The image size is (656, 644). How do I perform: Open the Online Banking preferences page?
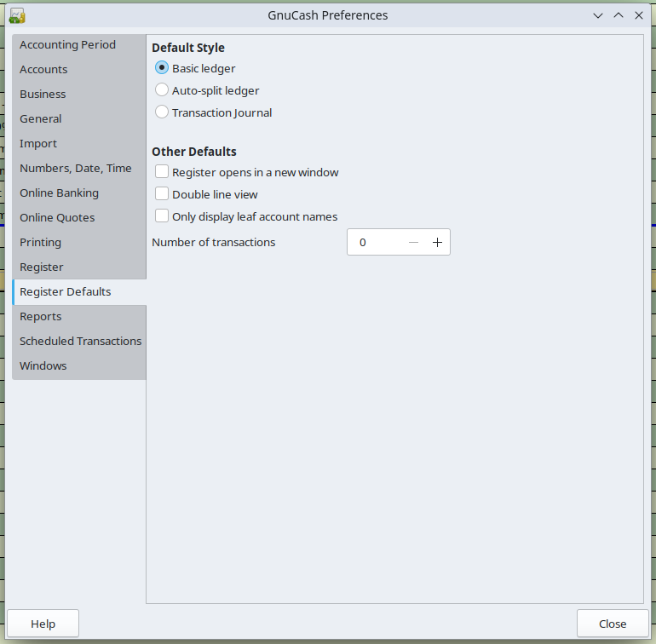[59, 193]
